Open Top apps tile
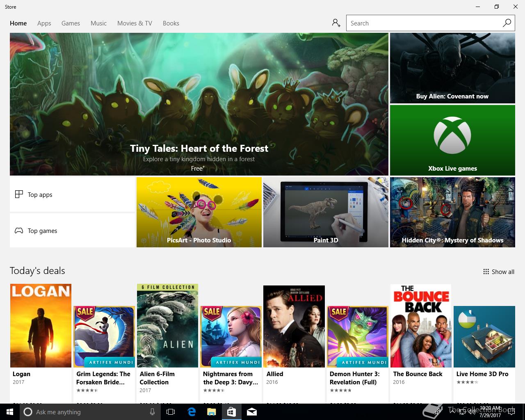Screen dimensions: 525x420 click(73, 194)
